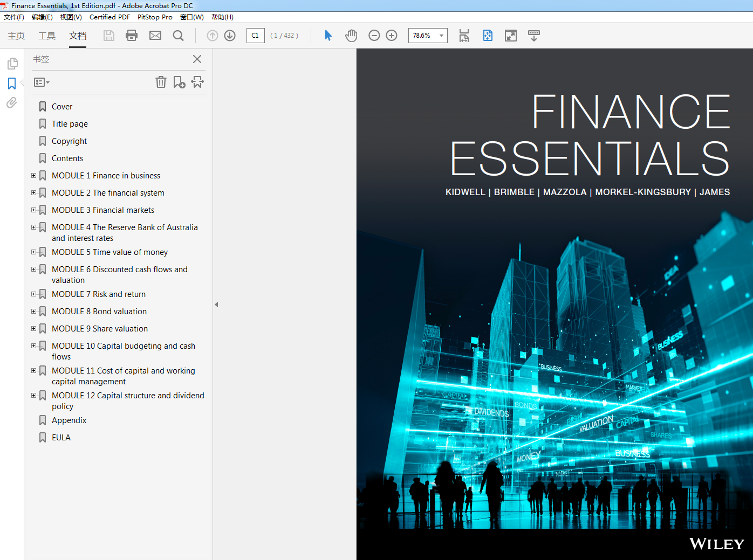Image resolution: width=753 pixels, height=560 pixels.
Task: Select MODULE 7 Risk and return text
Action: point(99,294)
